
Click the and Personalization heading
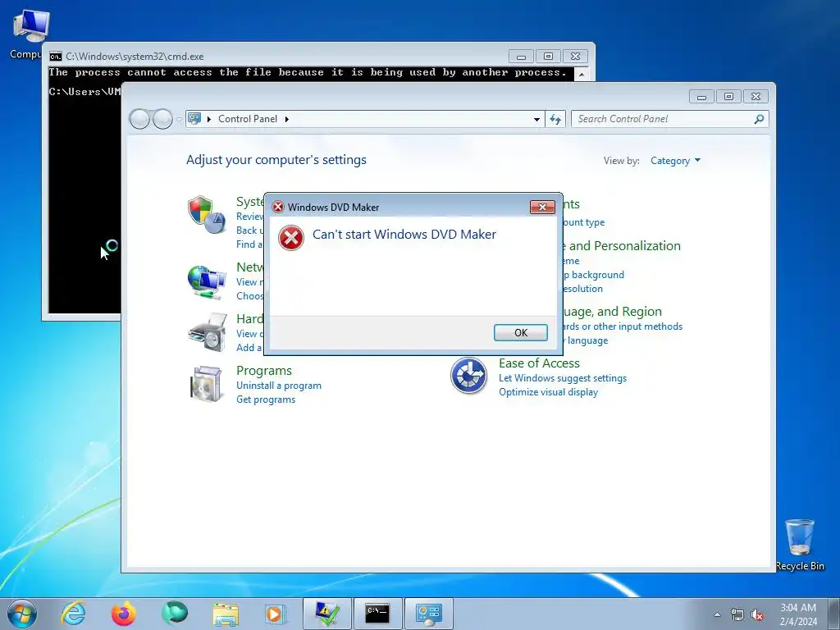click(624, 246)
